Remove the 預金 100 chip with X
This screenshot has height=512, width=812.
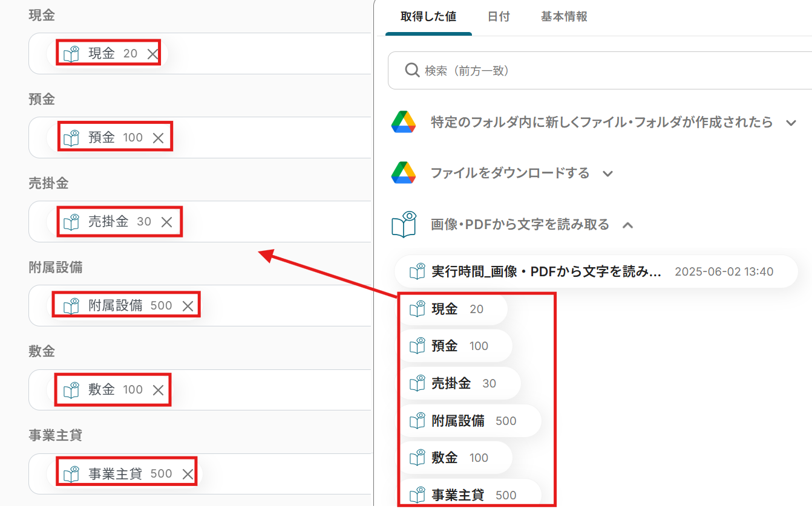click(158, 138)
